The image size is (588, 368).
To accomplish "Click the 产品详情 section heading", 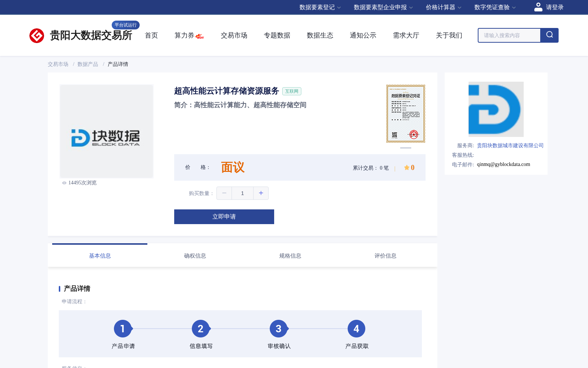I will (77, 289).
